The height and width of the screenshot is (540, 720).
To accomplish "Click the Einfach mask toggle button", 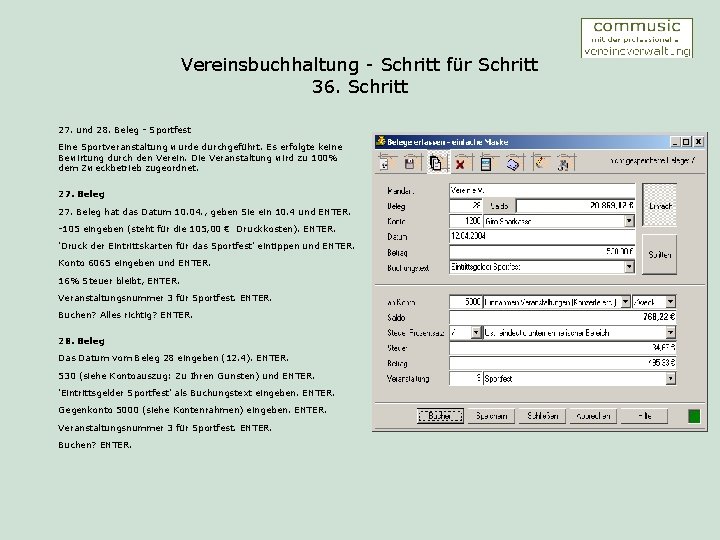I will [x=659, y=205].
